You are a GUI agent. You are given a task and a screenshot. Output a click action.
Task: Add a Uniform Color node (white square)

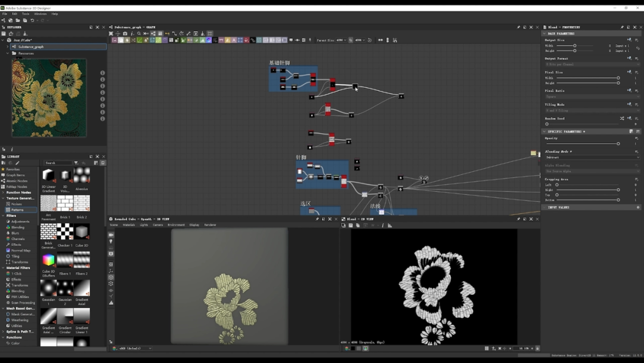pyautogui.click(x=120, y=40)
